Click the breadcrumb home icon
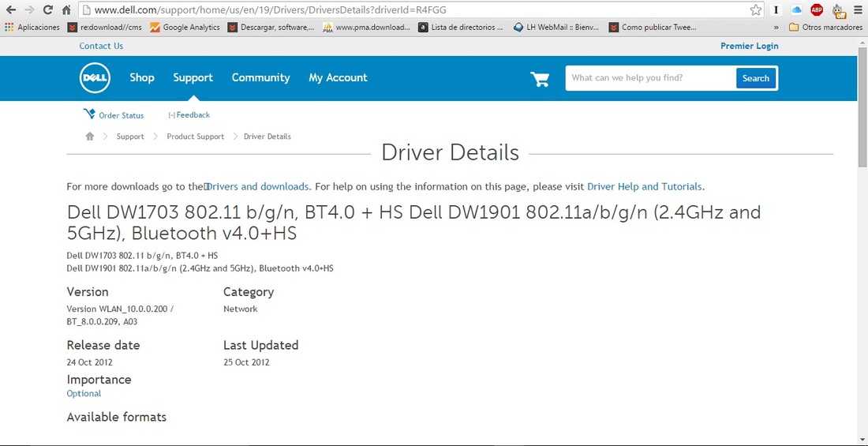This screenshot has width=868, height=446. [90, 137]
